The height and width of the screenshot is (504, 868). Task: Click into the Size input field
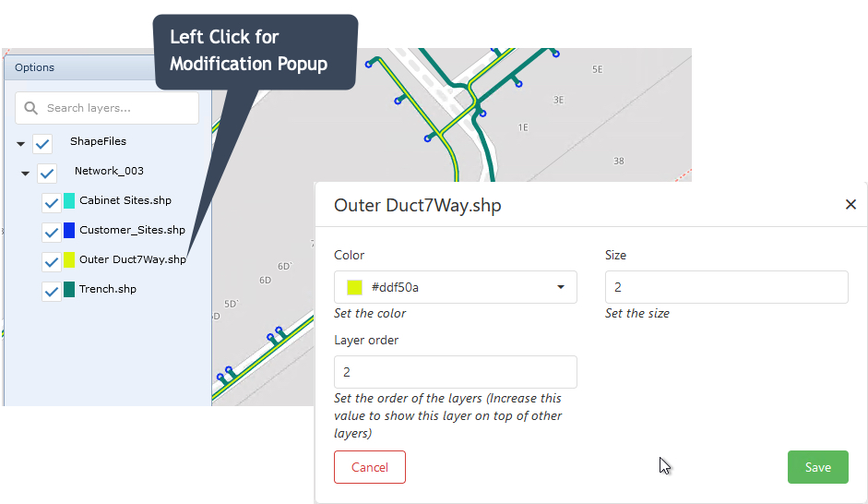point(726,287)
